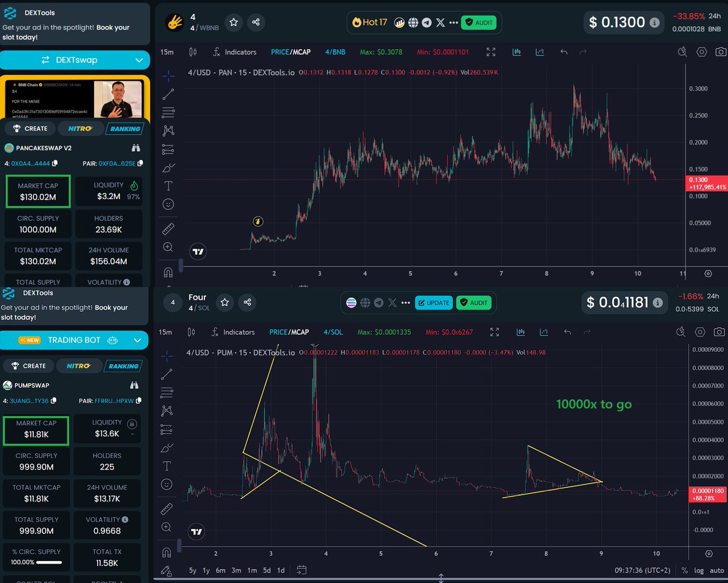Take a snapshot of the Four/SOL chart

tap(719, 332)
